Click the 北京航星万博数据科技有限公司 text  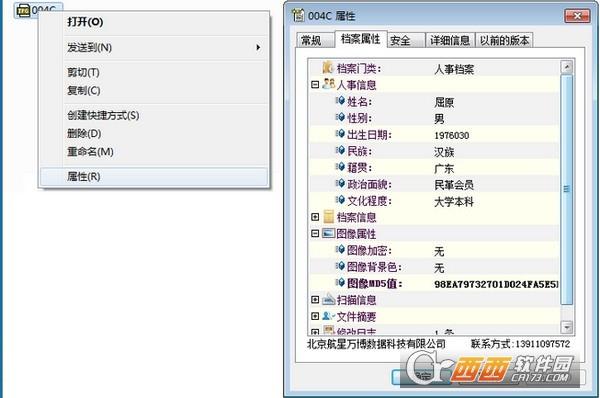coord(377,344)
